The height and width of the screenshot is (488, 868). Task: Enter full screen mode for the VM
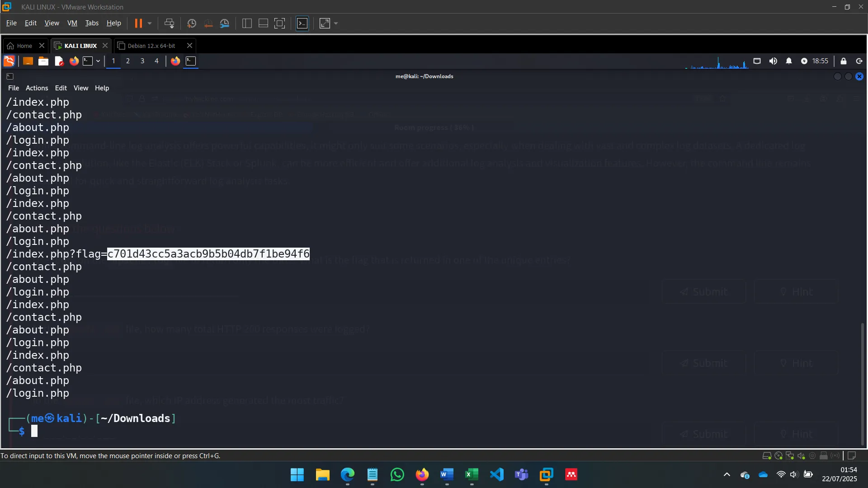pyautogui.click(x=280, y=23)
